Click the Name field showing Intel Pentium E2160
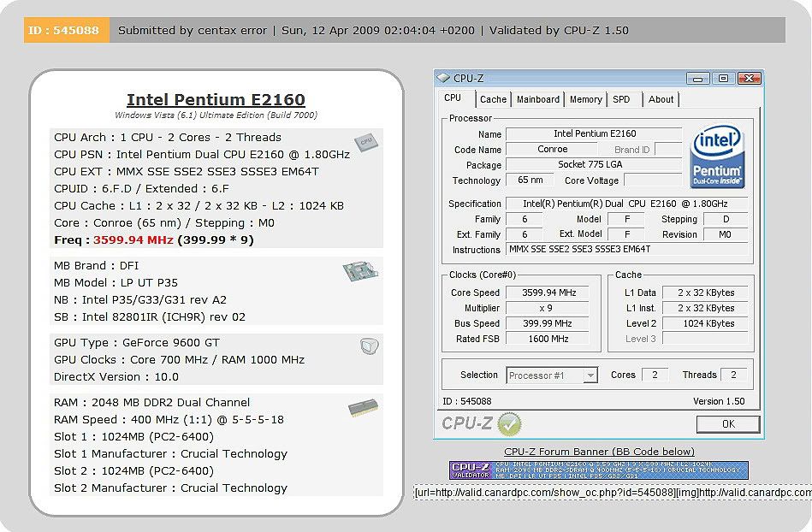The width and height of the screenshot is (812, 532). click(594, 133)
